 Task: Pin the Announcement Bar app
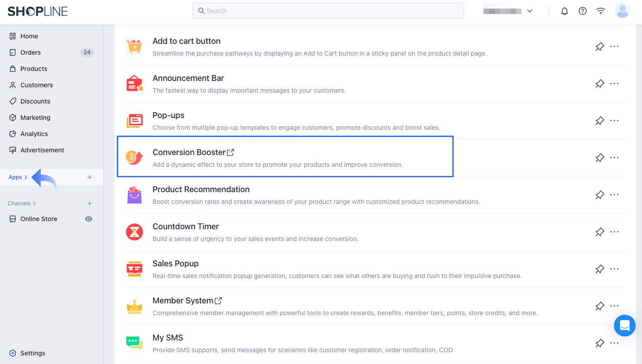pyautogui.click(x=599, y=84)
